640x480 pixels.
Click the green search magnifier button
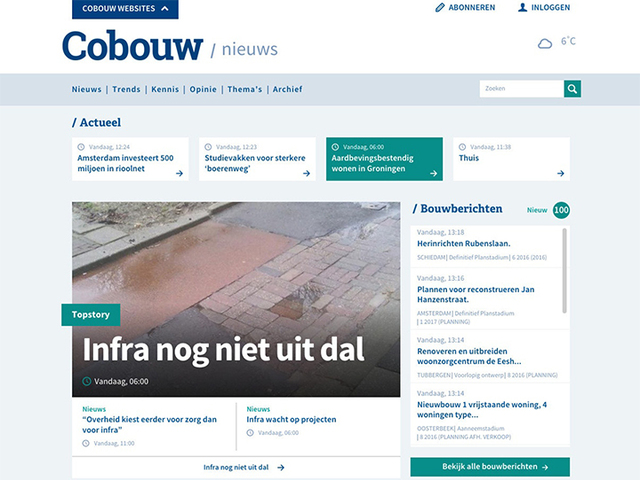(x=572, y=89)
